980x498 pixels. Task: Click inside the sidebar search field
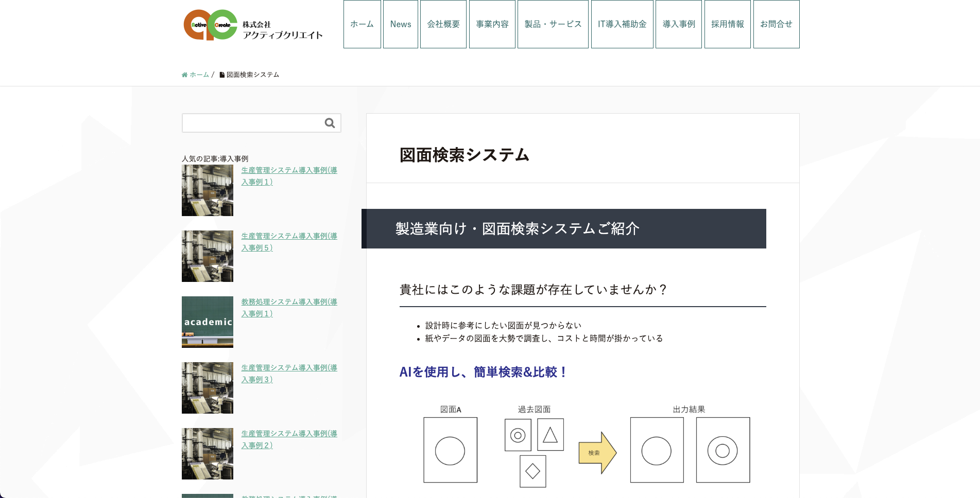pos(252,123)
